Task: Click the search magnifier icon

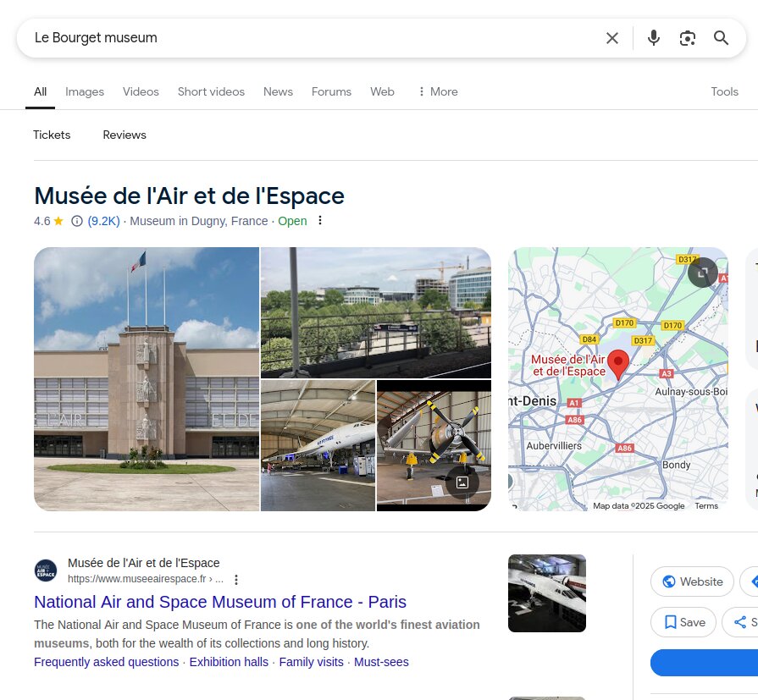Action: click(x=721, y=38)
